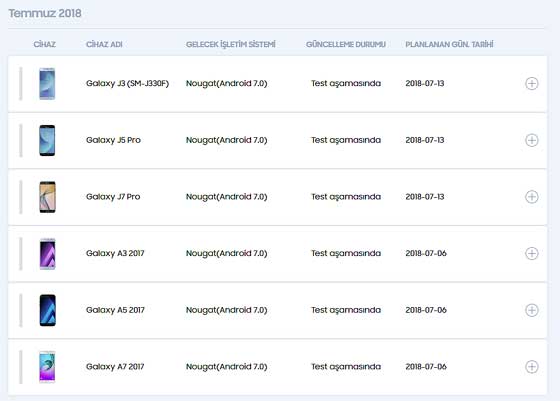Click the CİHAZ column header

[x=45, y=44]
